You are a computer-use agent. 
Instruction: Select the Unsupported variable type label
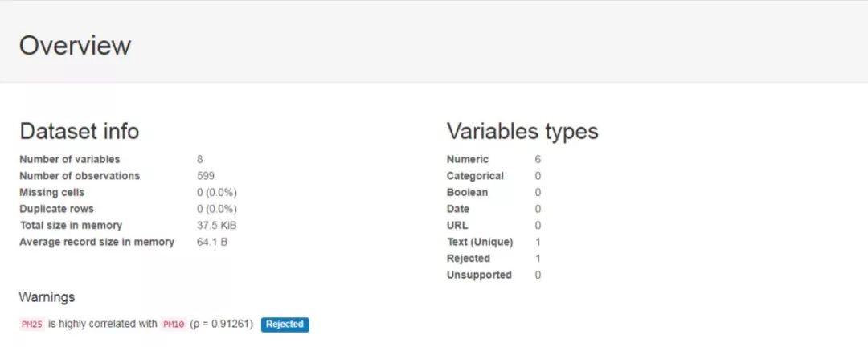coord(479,275)
